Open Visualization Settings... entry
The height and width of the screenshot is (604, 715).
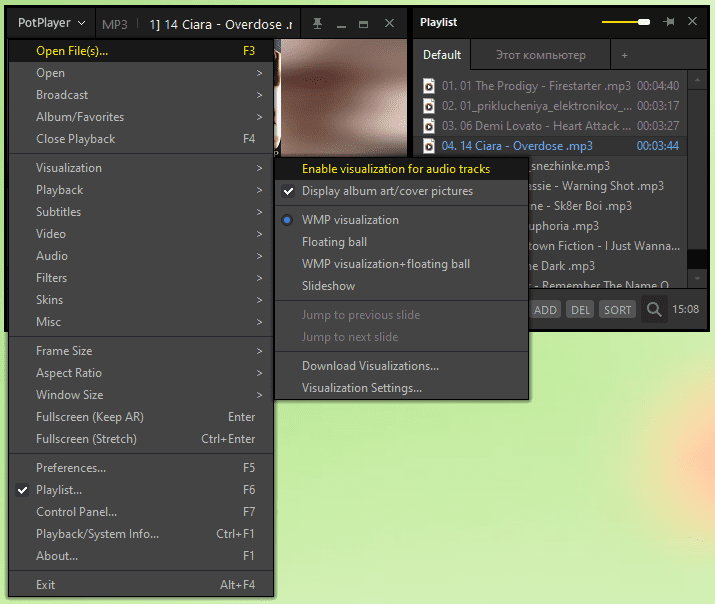[402, 387]
